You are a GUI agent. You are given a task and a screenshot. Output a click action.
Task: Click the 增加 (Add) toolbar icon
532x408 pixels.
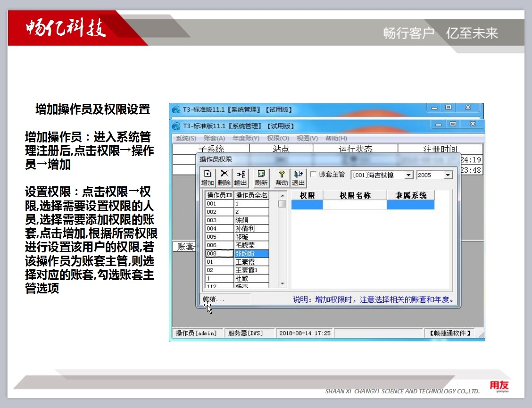pos(208,177)
